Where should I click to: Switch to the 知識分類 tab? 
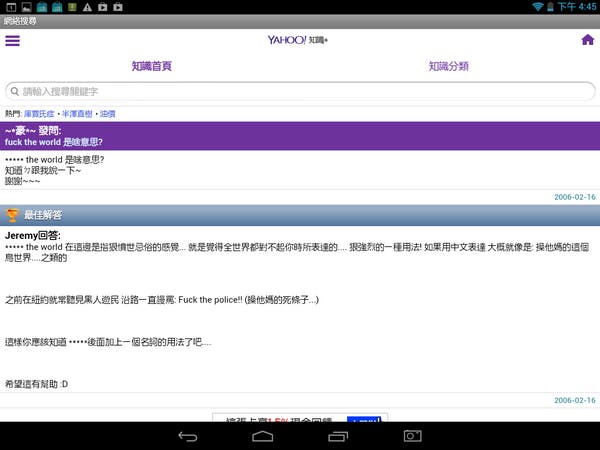tap(448, 66)
